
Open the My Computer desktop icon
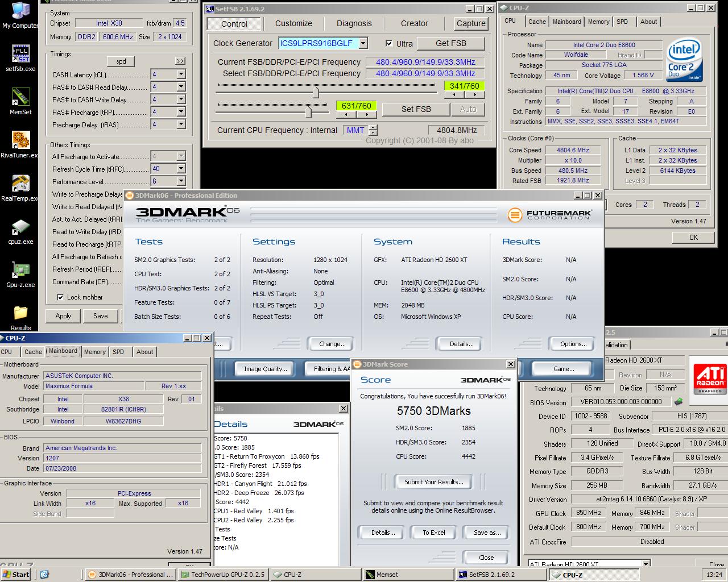coord(20,15)
